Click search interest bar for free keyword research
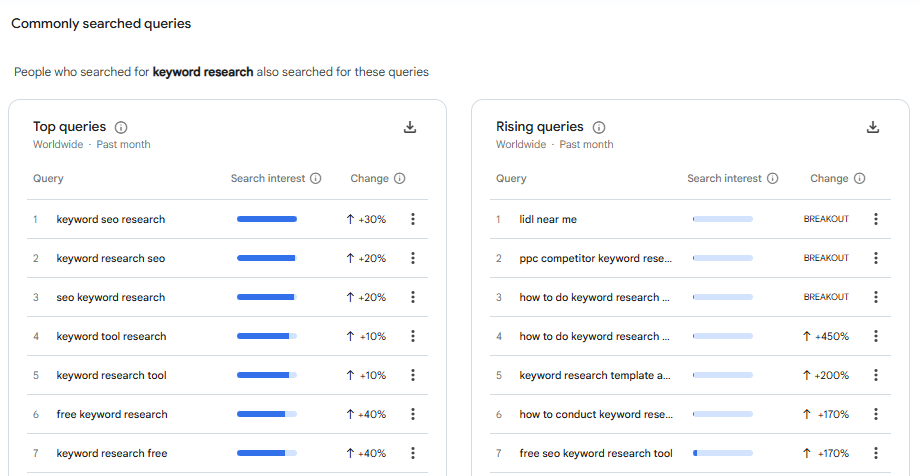This screenshot has height=476, width=920. (267, 414)
